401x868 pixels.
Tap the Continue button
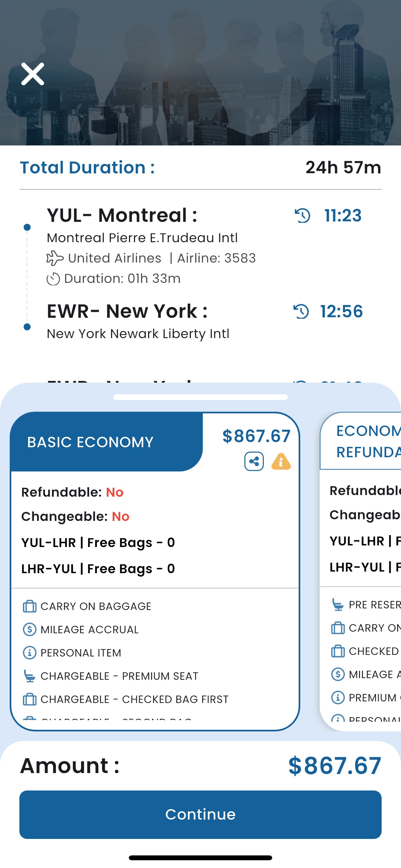tap(200, 814)
